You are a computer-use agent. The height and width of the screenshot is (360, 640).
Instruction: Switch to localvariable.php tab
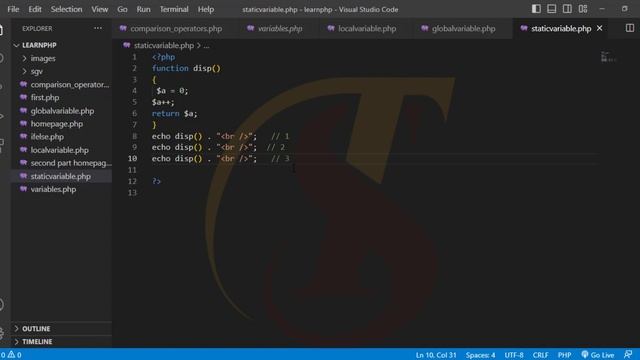(362, 29)
